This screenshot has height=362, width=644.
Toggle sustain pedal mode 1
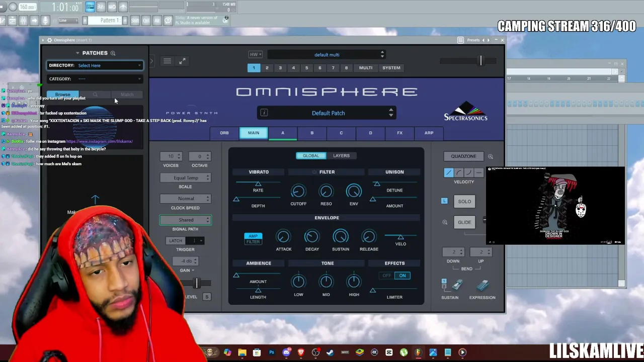444,282
